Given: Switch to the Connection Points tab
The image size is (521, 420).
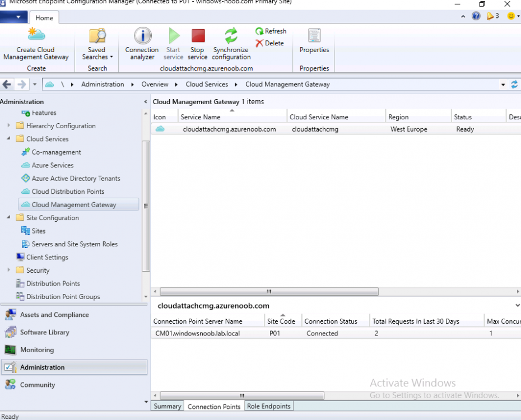Looking at the screenshot, I should click(213, 407).
